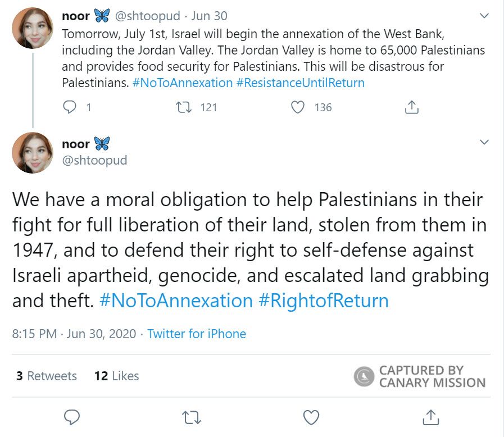
Task: Toggle like on the first tweet's heart
Action: 297,107
